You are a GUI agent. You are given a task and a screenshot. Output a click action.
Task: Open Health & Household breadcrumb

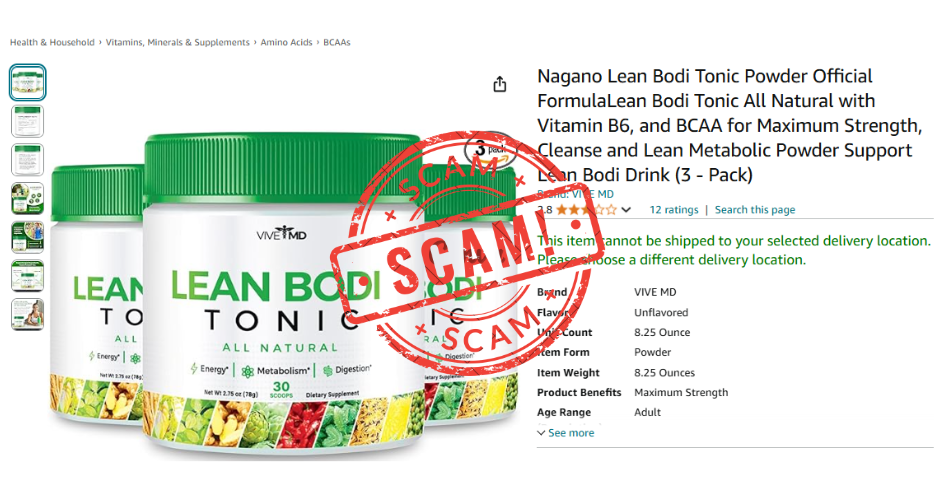(x=52, y=42)
